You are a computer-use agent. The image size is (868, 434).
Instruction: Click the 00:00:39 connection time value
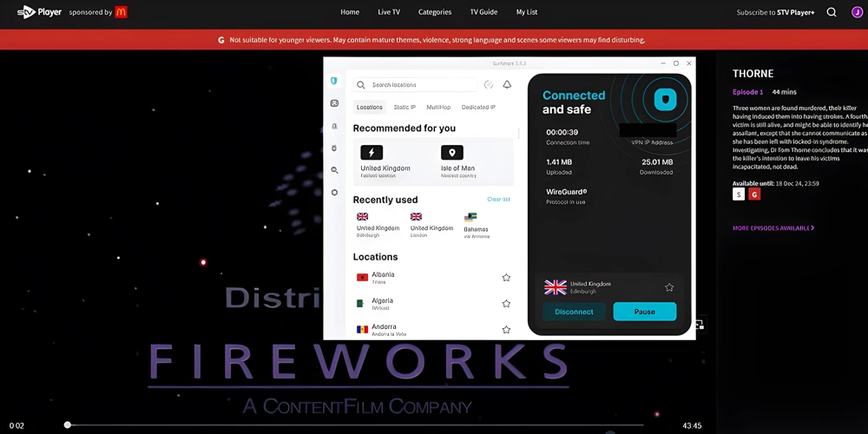[x=562, y=132]
